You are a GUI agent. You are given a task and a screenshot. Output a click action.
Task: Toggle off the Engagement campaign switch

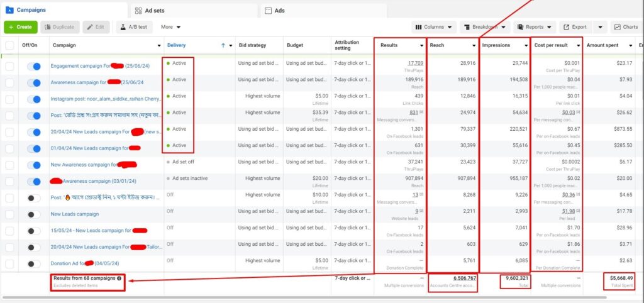pyautogui.click(x=35, y=66)
